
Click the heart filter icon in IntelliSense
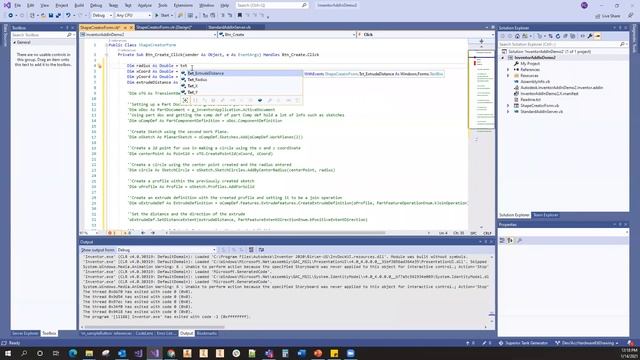point(260,100)
